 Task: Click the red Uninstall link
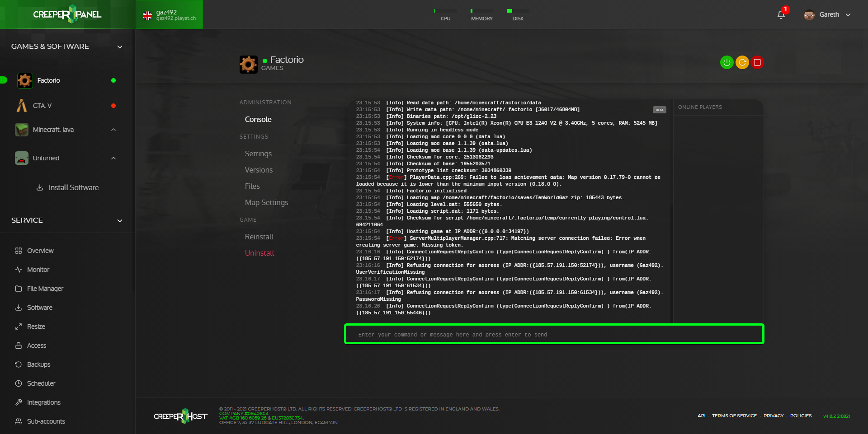point(259,253)
